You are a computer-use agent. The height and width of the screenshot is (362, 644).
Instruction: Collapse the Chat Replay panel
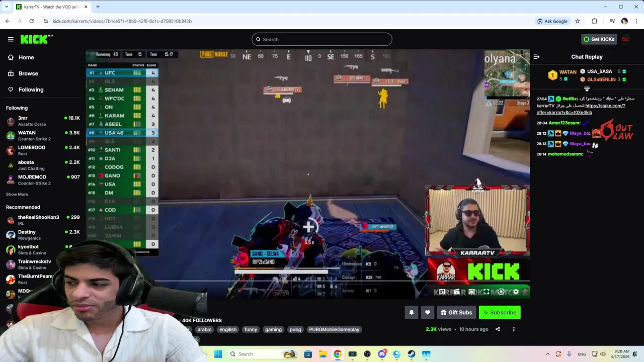point(536,57)
